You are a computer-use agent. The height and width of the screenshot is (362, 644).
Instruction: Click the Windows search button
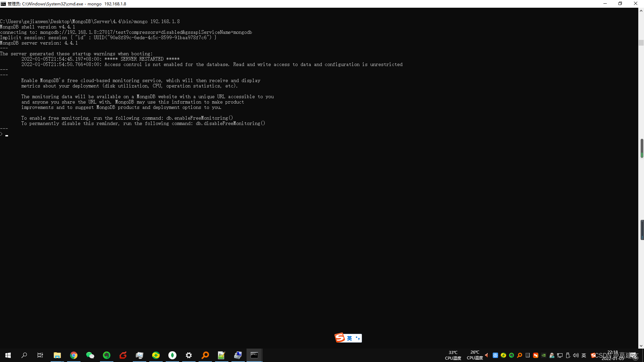click(24, 355)
